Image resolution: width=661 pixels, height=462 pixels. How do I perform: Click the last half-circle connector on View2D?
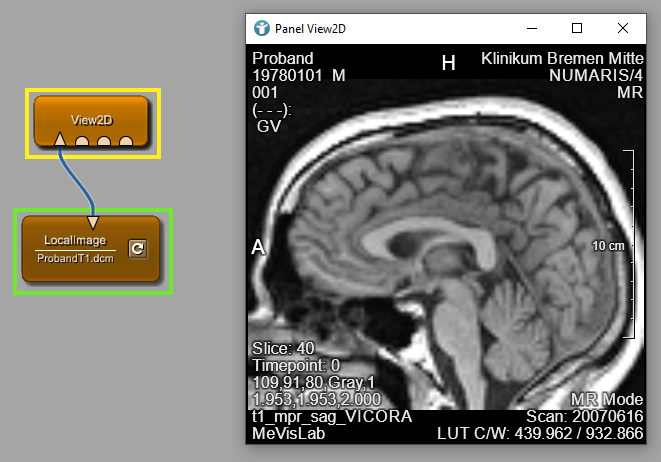[126, 142]
